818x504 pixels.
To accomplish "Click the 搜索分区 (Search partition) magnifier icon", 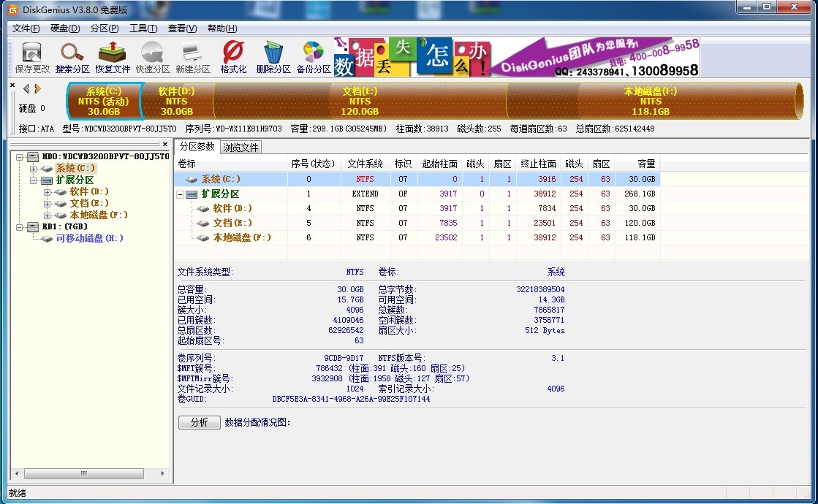I will point(72,58).
